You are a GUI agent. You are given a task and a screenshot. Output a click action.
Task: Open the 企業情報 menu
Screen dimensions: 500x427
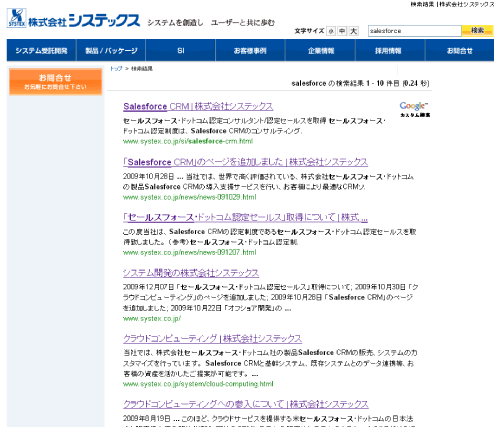coord(320,50)
